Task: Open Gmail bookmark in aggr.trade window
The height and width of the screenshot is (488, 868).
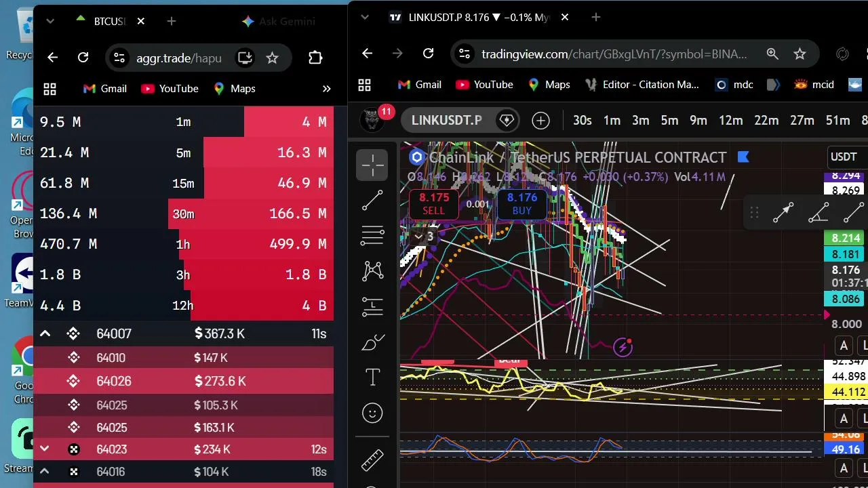Action: click(x=104, y=89)
